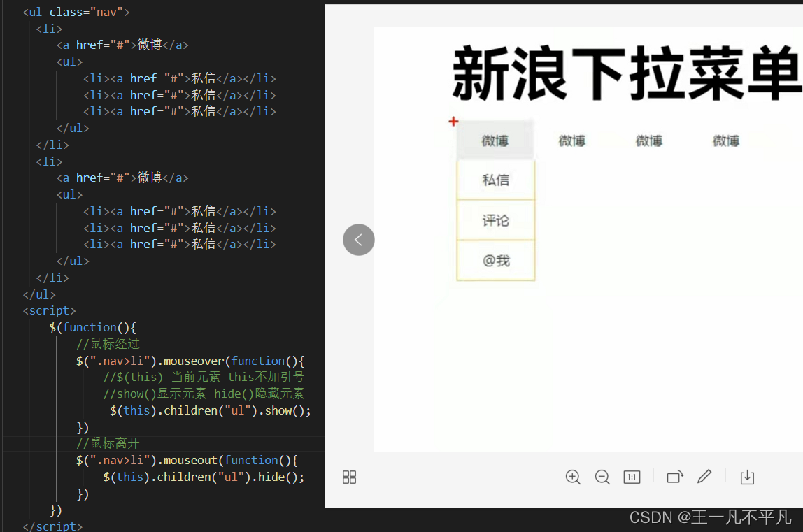Image resolution: width=803 pixels, height=532 pixels.
Task: Click the 新浪下拉菜单 heading in the image
Action: click(627, 73)
